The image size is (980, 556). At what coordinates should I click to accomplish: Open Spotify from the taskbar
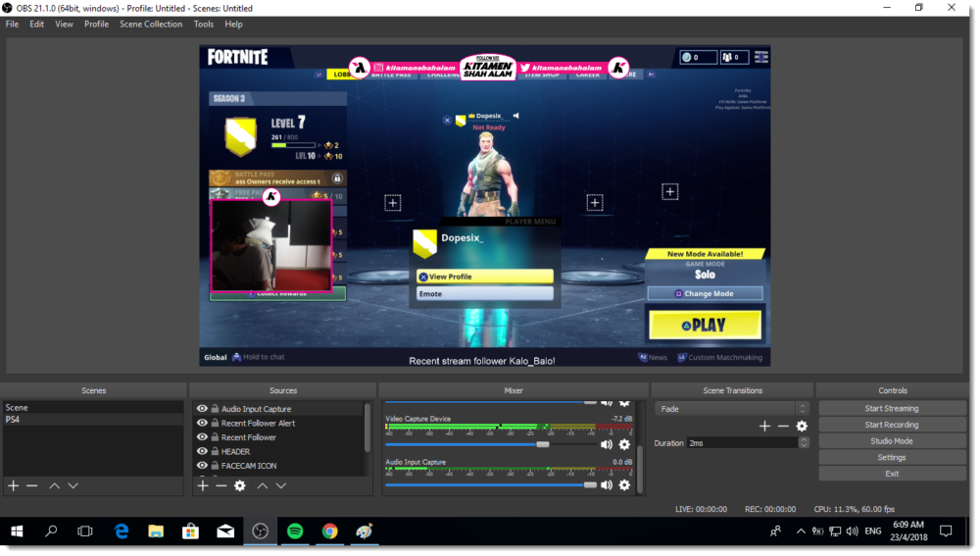[x=295, y=531]
